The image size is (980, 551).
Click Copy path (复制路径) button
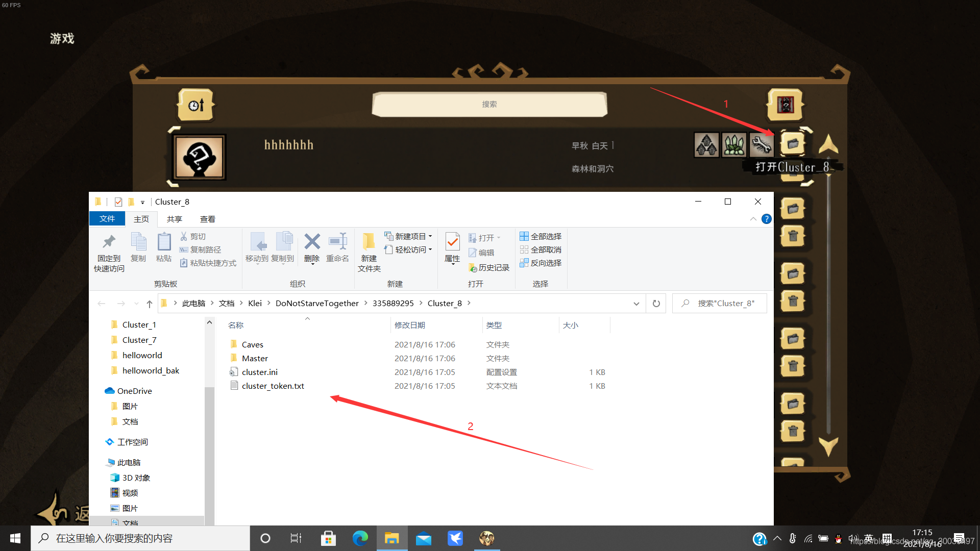coord(201,249)
